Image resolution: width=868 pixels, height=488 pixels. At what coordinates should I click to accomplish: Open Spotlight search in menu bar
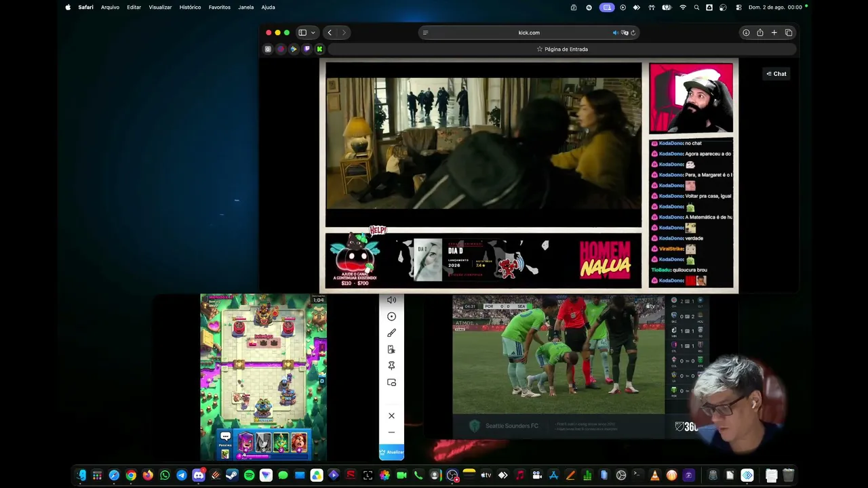(x=696, y=7)
